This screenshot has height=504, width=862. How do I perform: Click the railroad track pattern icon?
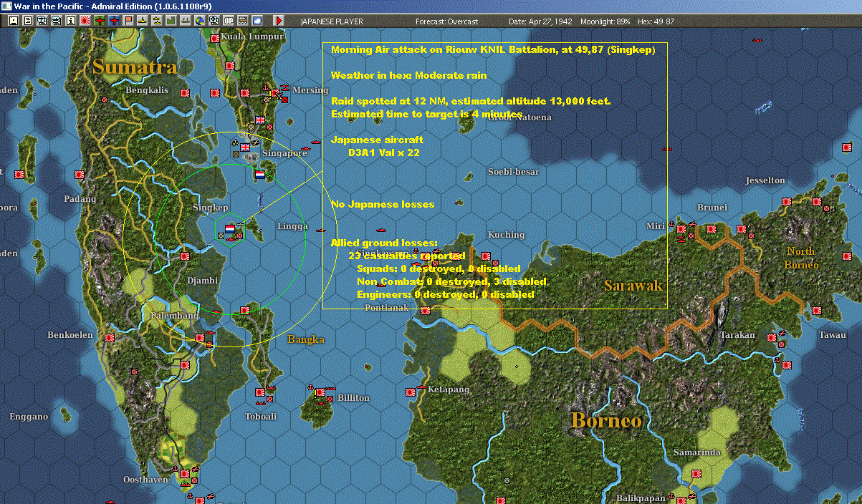[x=243, y=21]
